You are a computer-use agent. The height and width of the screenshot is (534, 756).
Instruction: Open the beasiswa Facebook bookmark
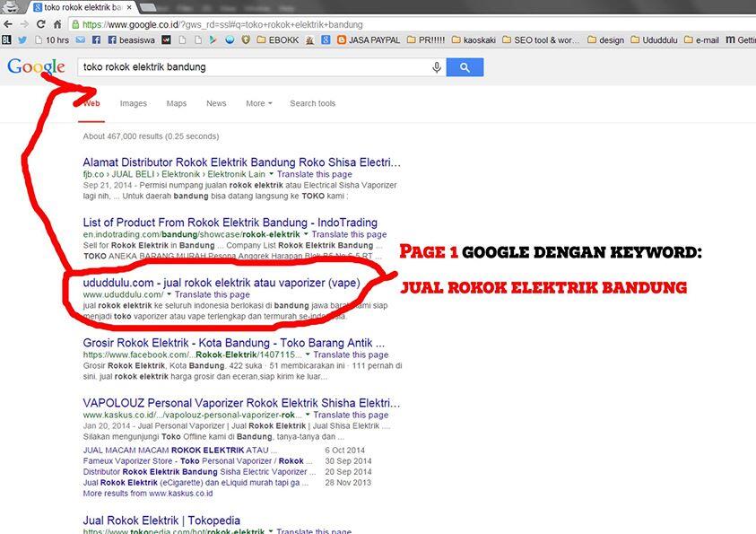coord(131,40)
